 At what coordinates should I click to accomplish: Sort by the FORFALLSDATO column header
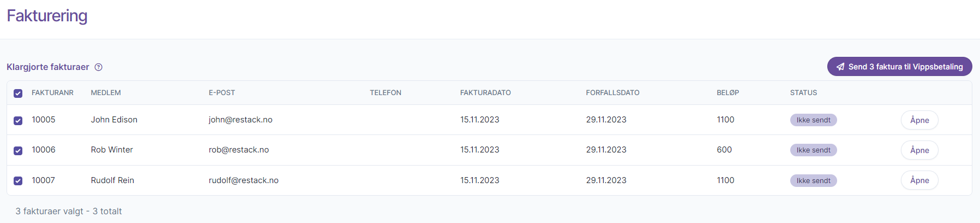tap(612, 93)
